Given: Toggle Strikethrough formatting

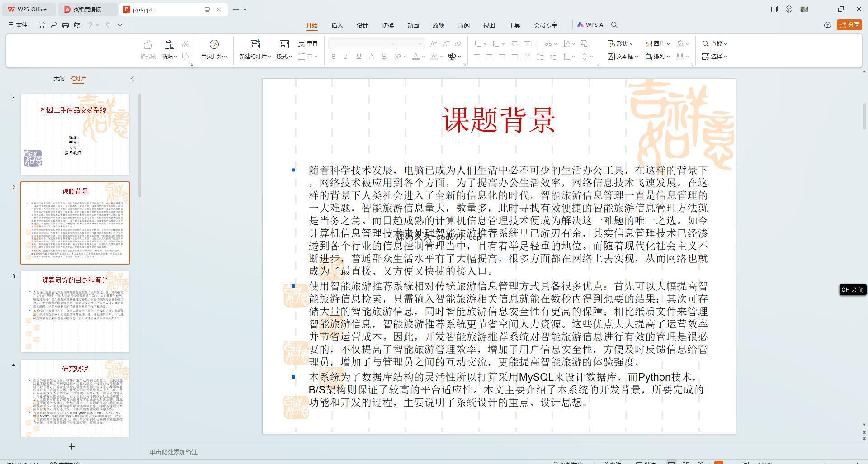Looking at the screenshot, I should [371, 57].
